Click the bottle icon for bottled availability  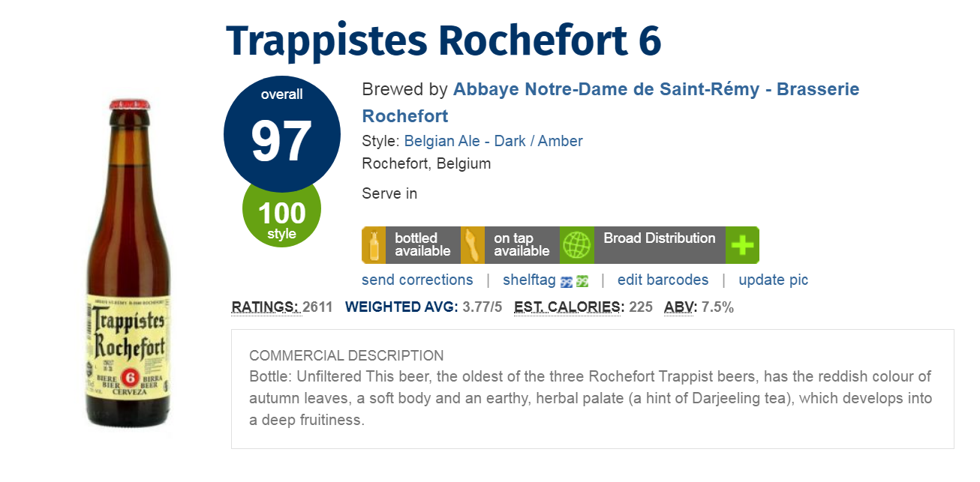pyautogui.click(x=373, y=245)
